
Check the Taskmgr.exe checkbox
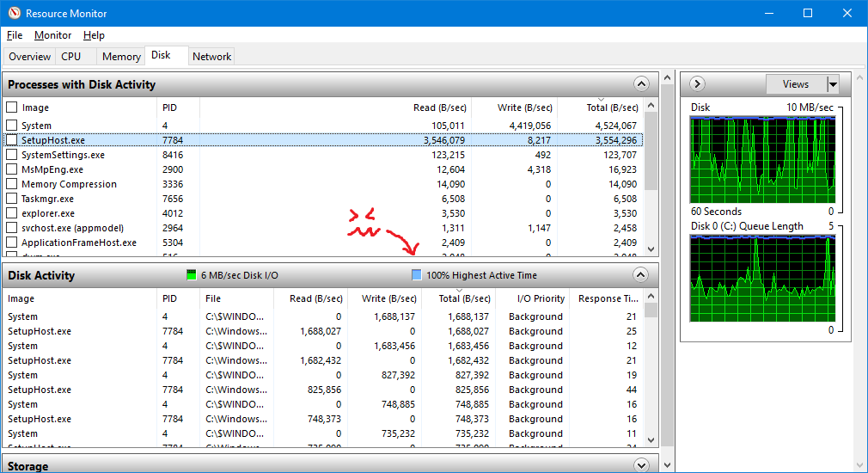point(12,199)
